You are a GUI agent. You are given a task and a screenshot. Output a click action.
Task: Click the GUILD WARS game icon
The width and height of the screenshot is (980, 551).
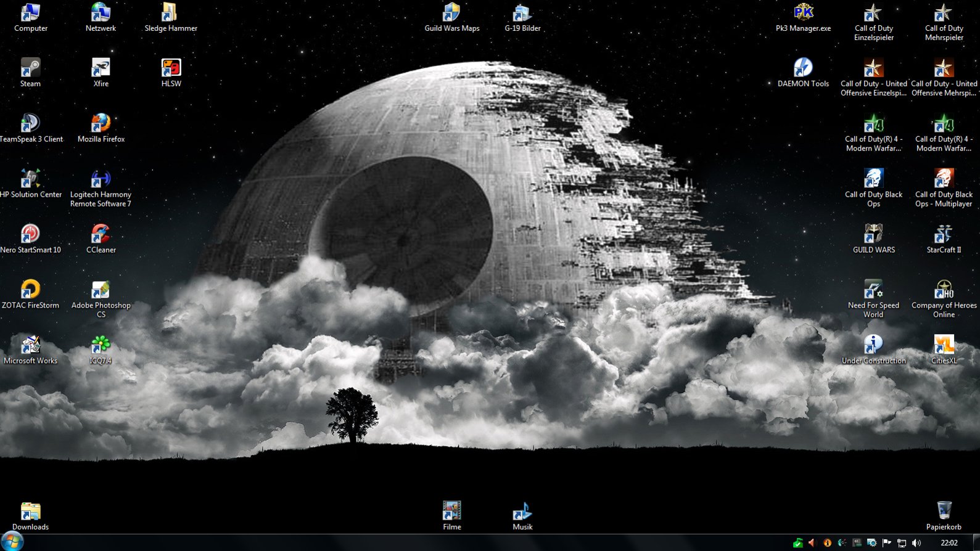873,234
